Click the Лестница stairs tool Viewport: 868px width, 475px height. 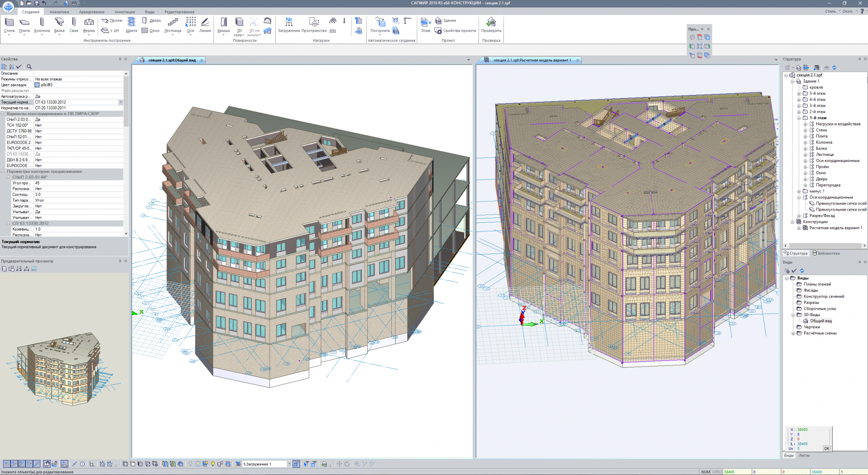point(172,25)
